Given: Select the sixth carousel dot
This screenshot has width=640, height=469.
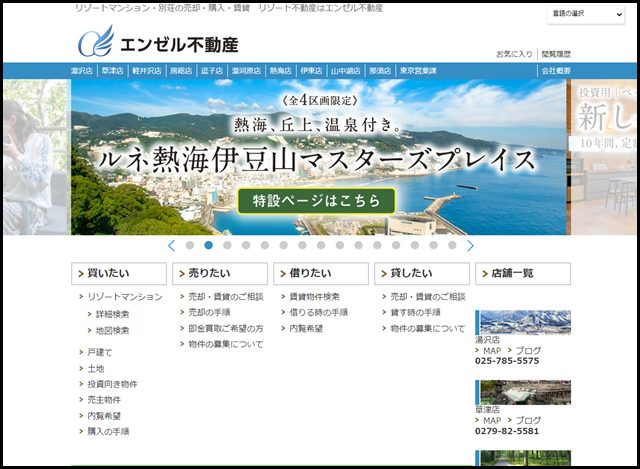Looking at the screenshot, I should [284, 245].
